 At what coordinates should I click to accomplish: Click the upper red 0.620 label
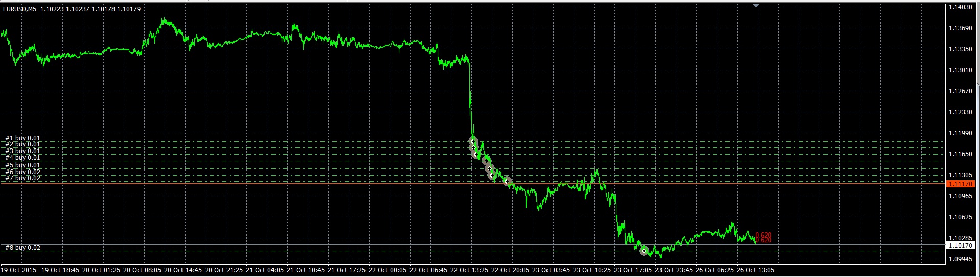pyautogui.click(x=763, y=235)
